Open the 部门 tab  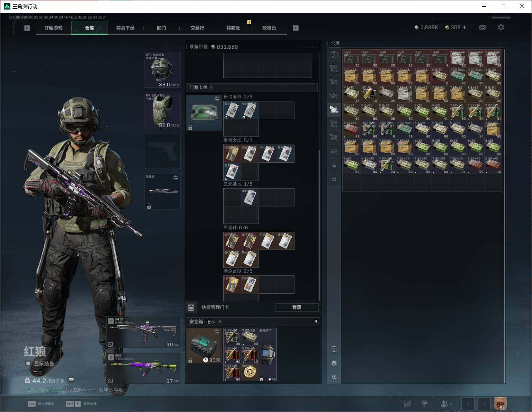(x=161, y=28)
